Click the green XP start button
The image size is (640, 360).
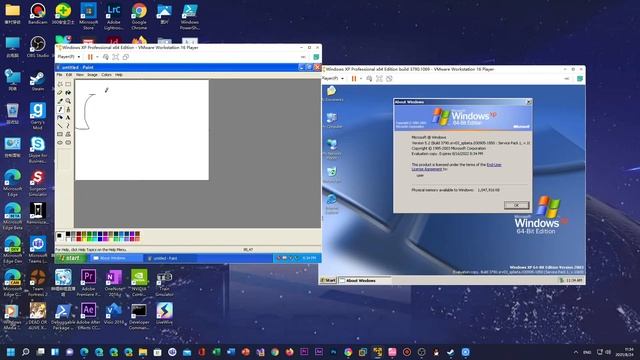pyautogui.click(x=71, y=258)
